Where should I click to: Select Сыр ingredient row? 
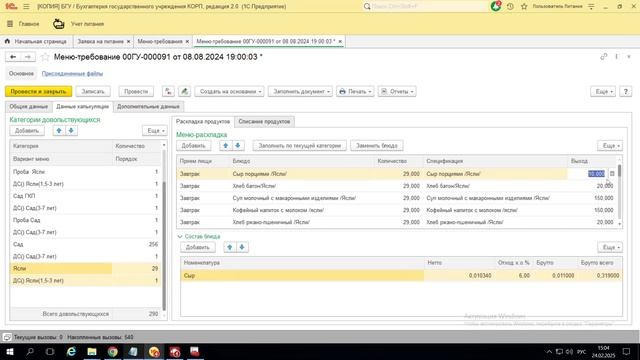click(x=402, y=276)
